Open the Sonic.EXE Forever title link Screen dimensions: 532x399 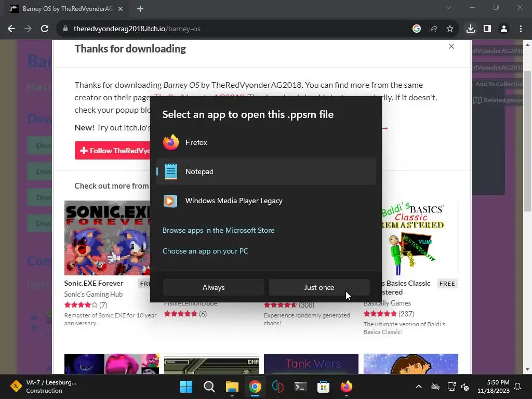tap(94, 283)
